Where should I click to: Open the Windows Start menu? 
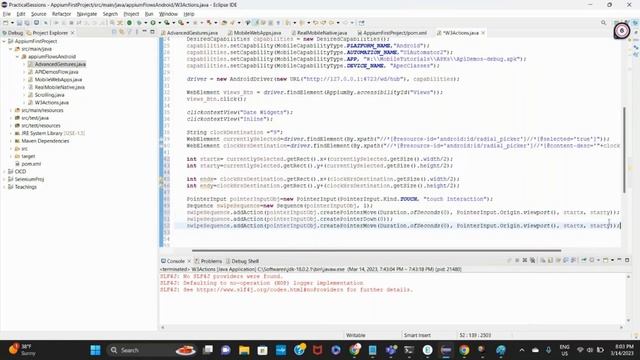point(95,350)
